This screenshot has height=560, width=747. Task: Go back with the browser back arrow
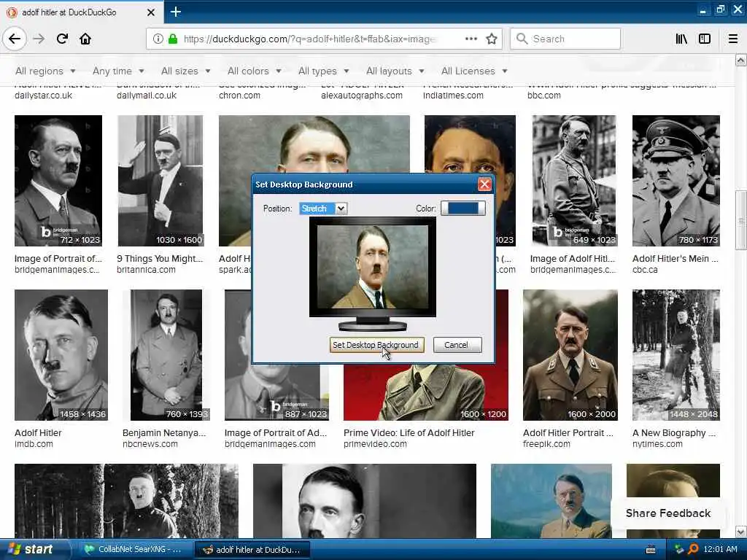point(15,39)
